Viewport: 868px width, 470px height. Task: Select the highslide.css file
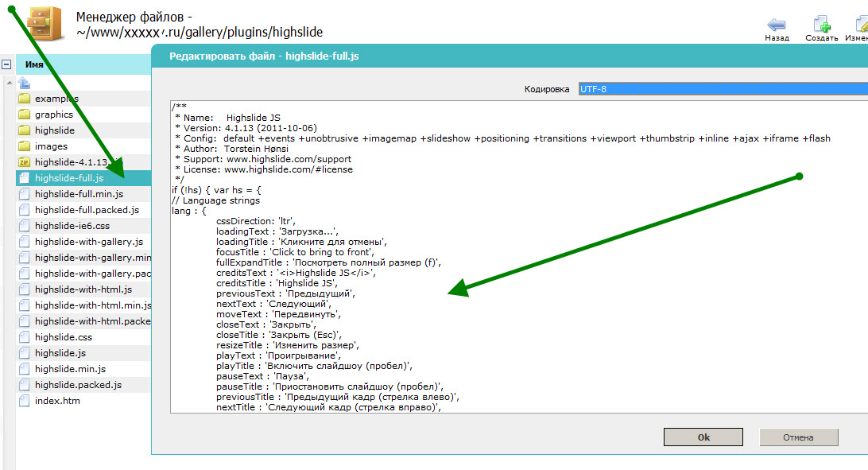click(63, 337)
